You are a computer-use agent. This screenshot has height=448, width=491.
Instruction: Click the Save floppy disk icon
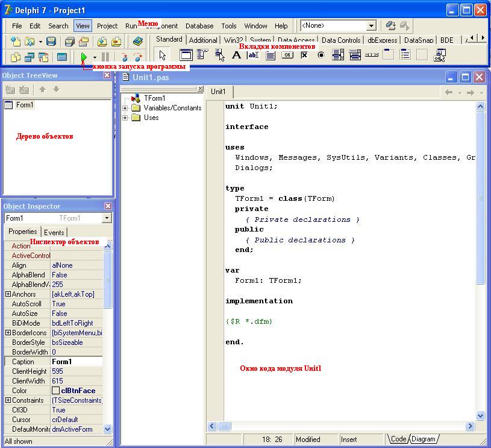tap(51, 42)
